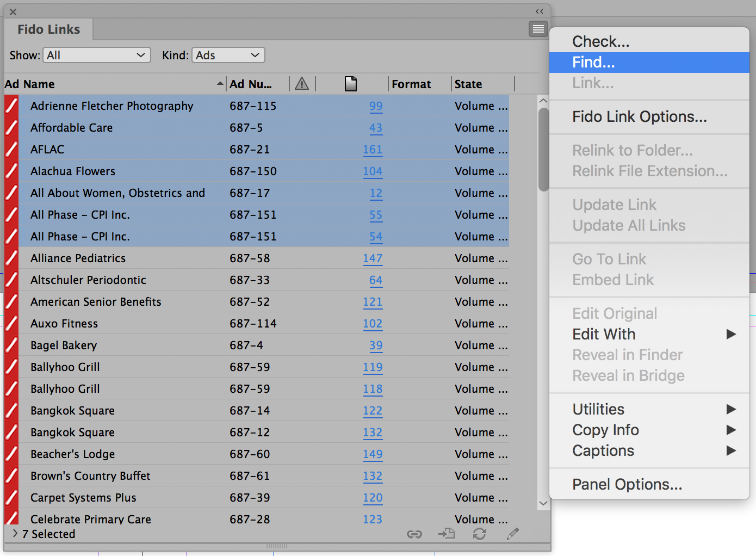Choose Find... from the panel menu
756x556 pixels.
point(649,62)
